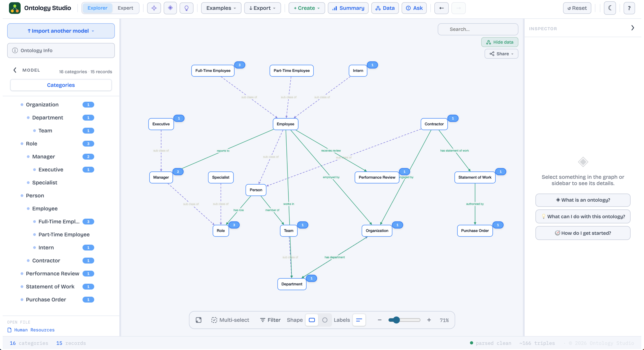Click the count badge on Purchase Order node
This screenshot has height=350, width=644.
tap(498, 225)
